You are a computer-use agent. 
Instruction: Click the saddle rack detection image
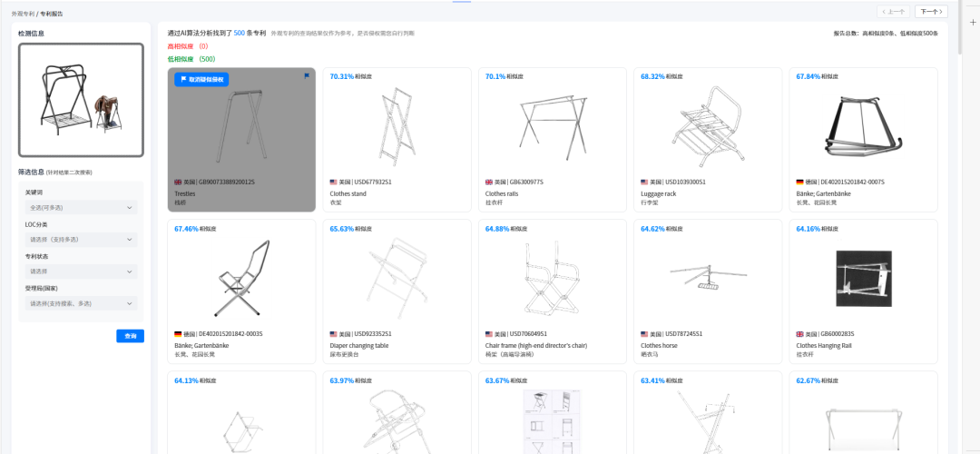click(x=82, y=100)
